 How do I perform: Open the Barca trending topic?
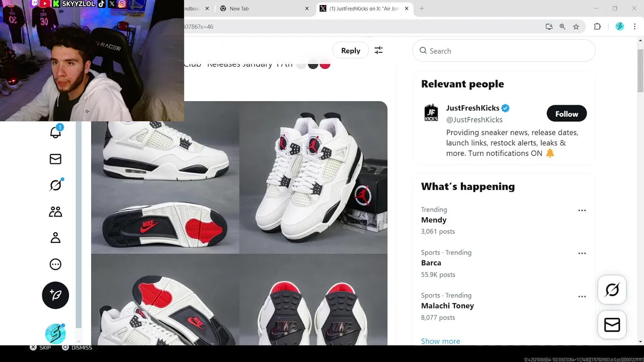pos(431,262)
